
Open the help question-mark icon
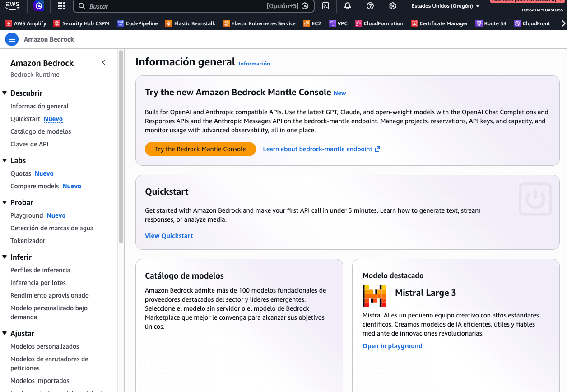[x=370, y=6]
